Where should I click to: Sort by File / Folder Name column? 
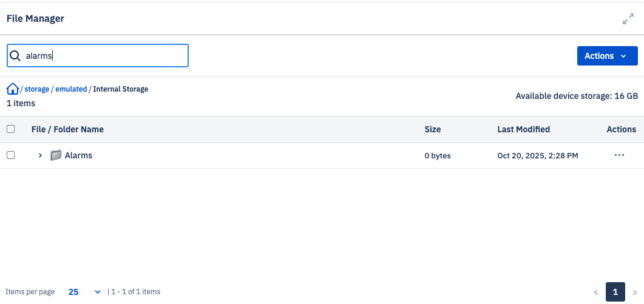67,129
